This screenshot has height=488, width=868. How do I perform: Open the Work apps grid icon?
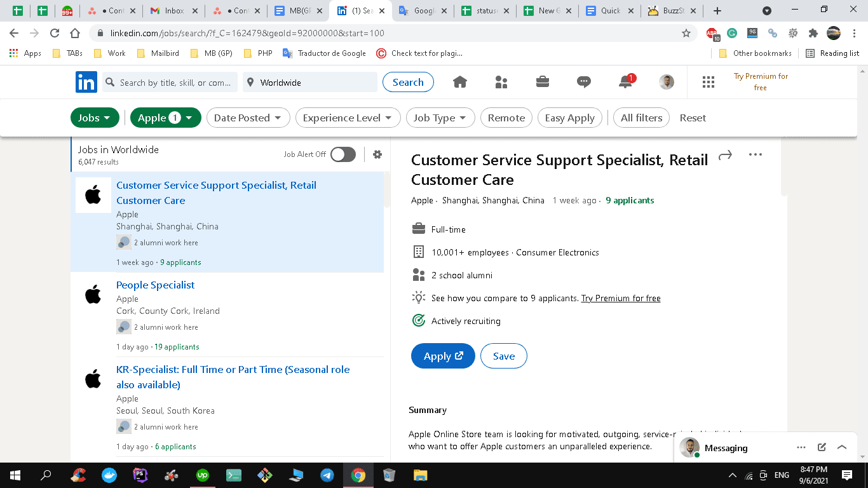click(708, 82)
